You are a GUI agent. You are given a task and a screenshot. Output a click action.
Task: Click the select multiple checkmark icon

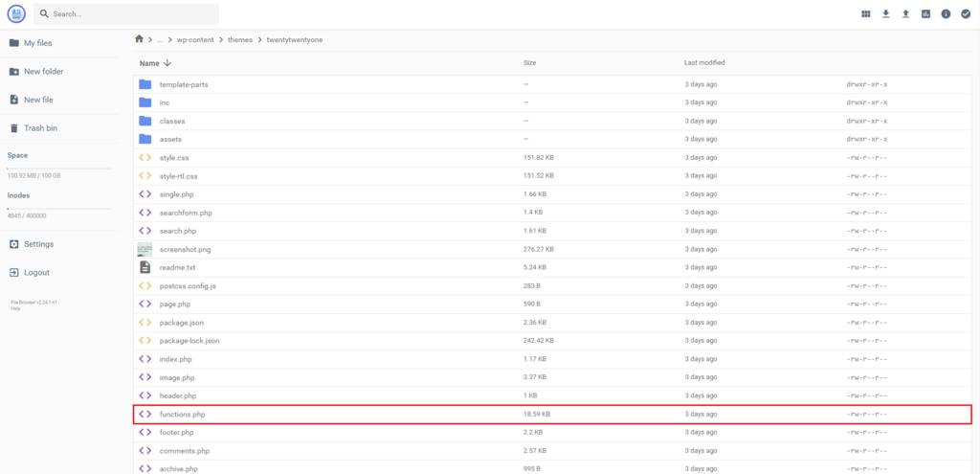tap(966, 13)
